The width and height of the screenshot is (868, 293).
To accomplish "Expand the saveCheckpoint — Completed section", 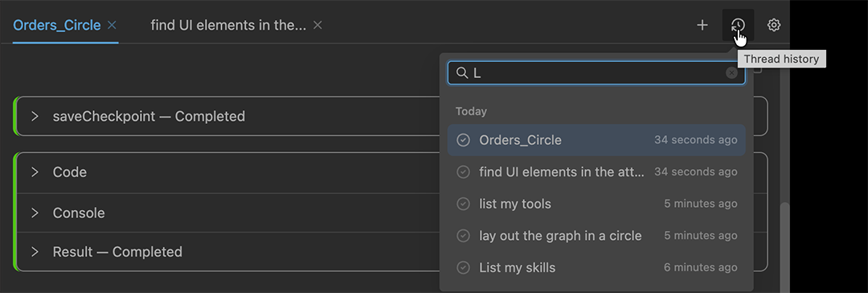I will (x=35, y=116).
